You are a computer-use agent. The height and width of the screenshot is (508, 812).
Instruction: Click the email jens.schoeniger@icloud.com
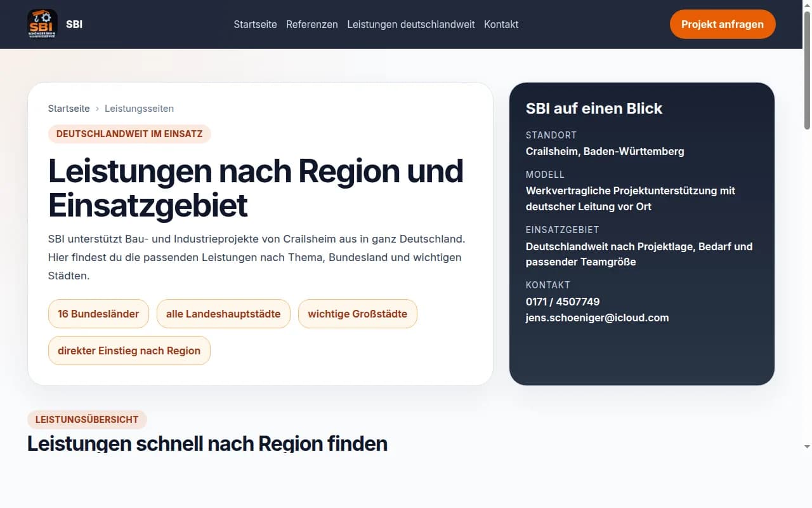tap(597, 317)
